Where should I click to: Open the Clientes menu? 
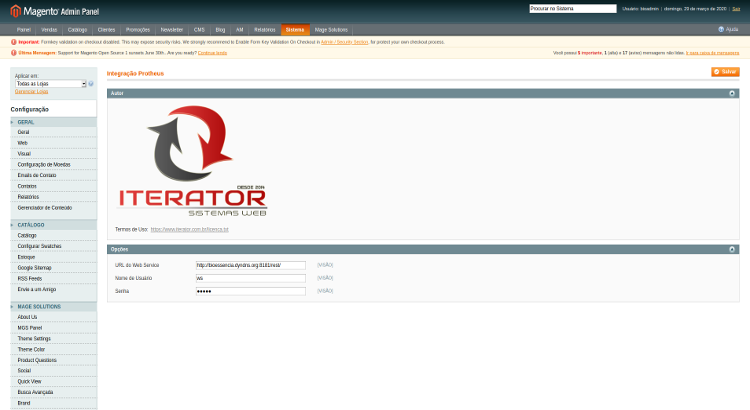pyautogui.click(x=106, y=30)
